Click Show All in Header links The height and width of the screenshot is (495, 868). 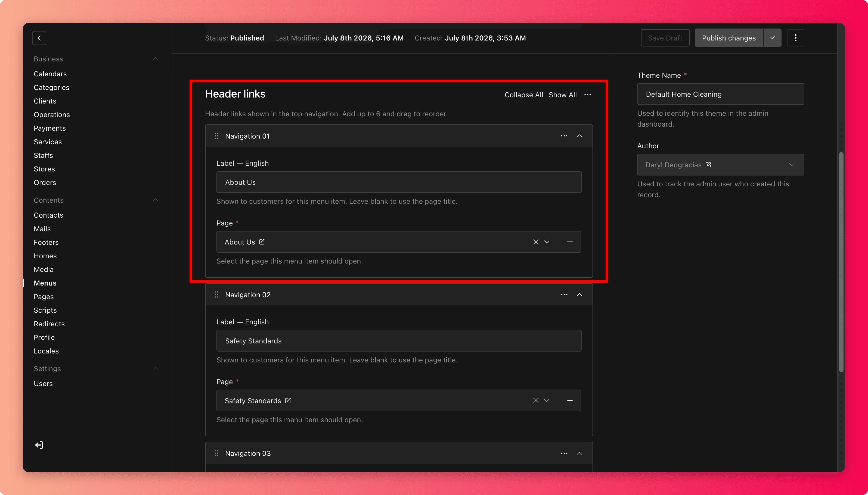click(x=562, y=95)
